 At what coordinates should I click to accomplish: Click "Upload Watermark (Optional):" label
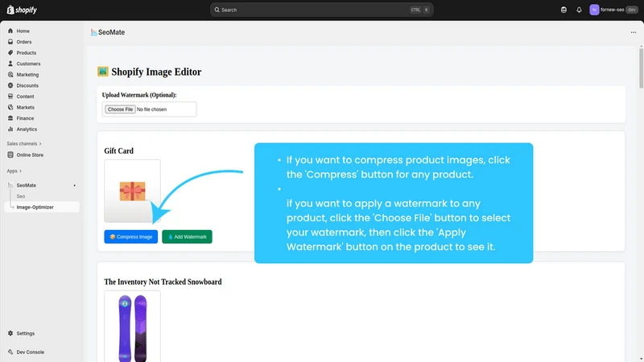[x=139, y=95]
